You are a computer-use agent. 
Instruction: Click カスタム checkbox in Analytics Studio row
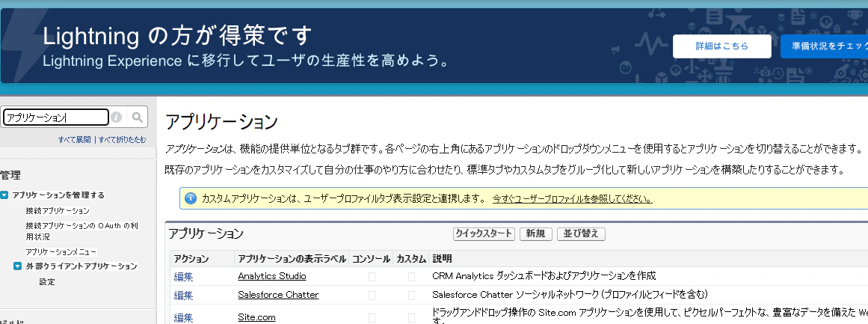click(411, 276)
